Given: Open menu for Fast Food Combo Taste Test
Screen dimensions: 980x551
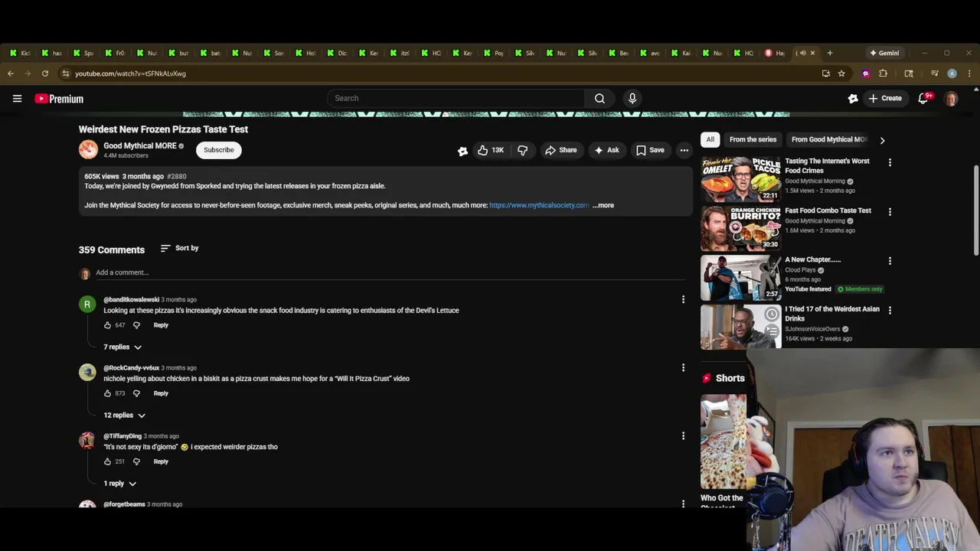Looking at the screenshot, I should (890, 211).
